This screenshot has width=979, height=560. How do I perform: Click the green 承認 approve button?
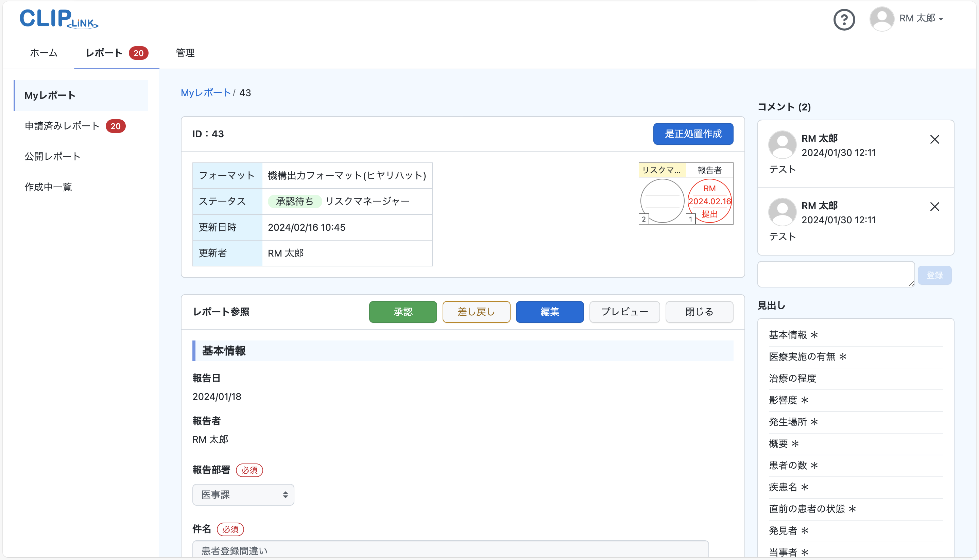pos(403,312)
